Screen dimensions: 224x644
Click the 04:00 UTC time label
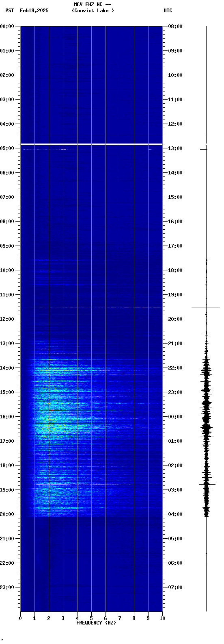click(175, 514)
